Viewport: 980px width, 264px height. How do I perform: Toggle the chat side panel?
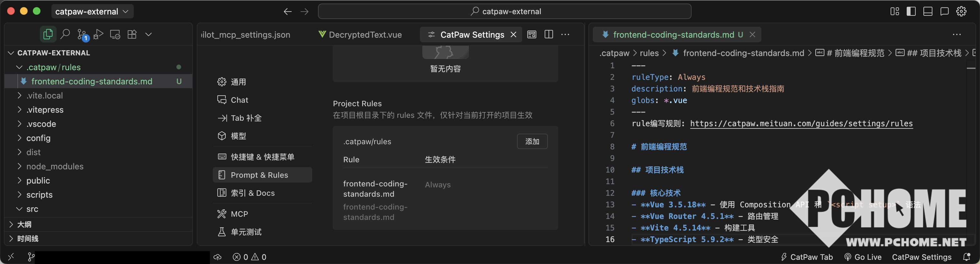click(x=944, y=11)
